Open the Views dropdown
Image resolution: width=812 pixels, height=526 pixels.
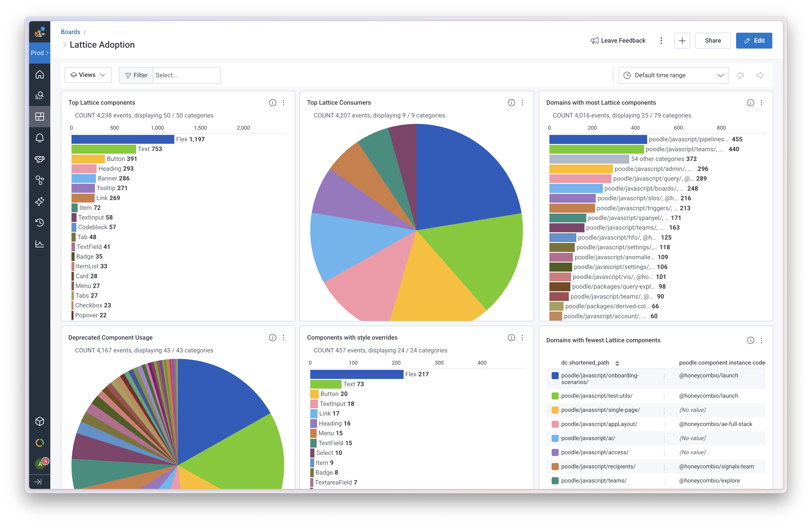pyautogui.click(x=88, y=75)
